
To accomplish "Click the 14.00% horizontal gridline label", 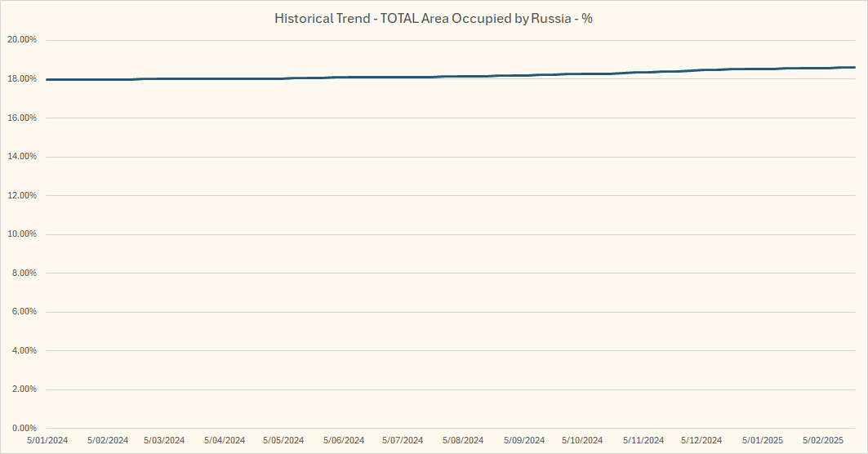I will tap(21, 157).
